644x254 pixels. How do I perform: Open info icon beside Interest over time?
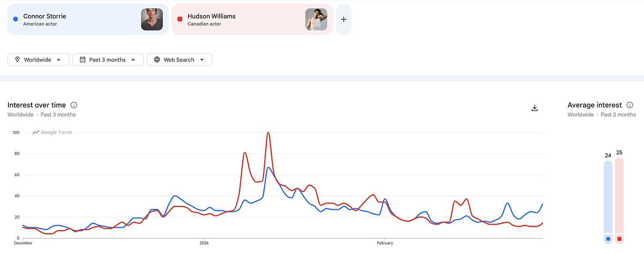[x=74, y=105]
